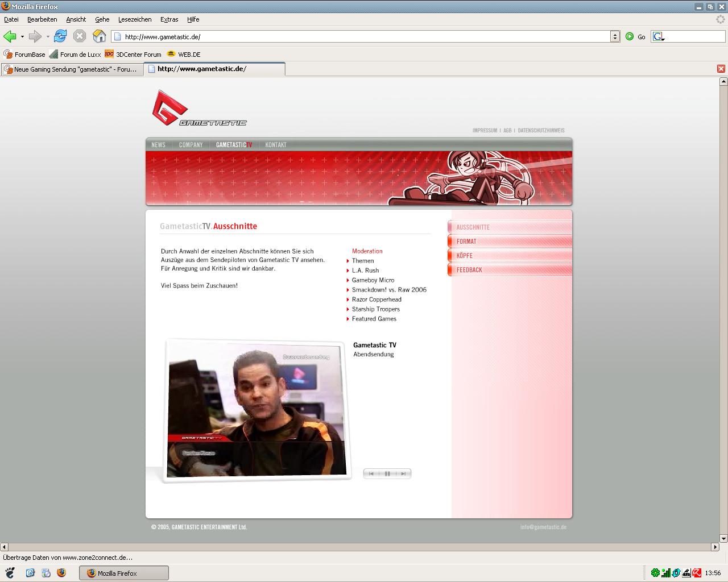Select the Moderation clip
728x582 pixels.
tap(367, 251)
